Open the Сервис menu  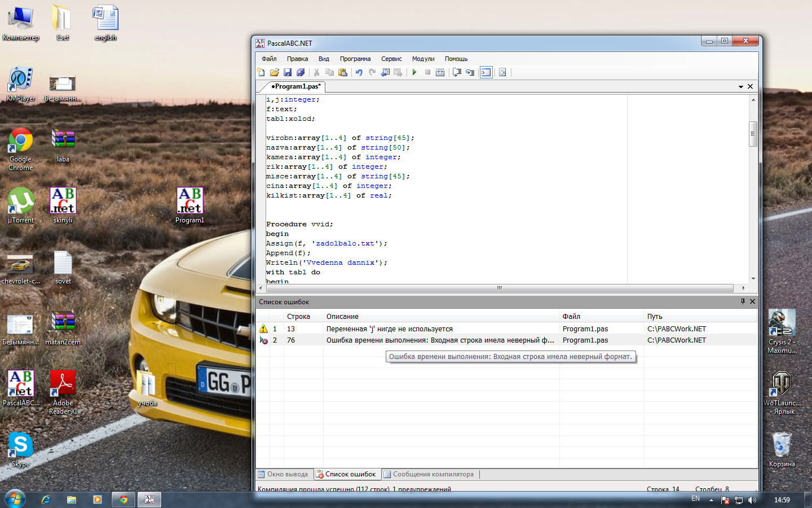click(391, 59)
